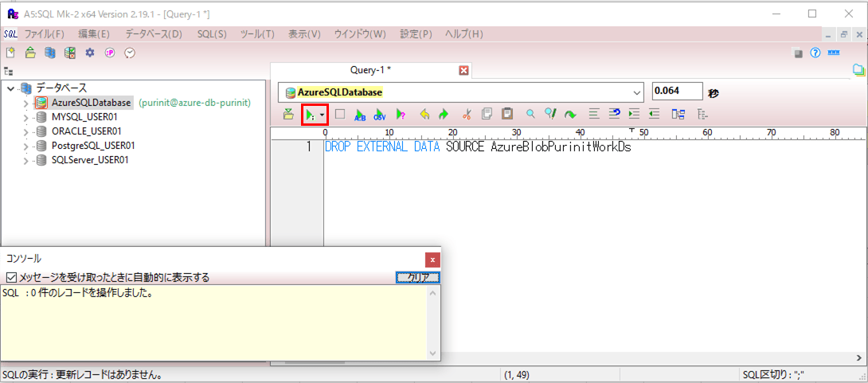The width and height of the screenshot is (868, 383).
Task: Open the 編集(E) menu
Action: click(x=94, y=33)
